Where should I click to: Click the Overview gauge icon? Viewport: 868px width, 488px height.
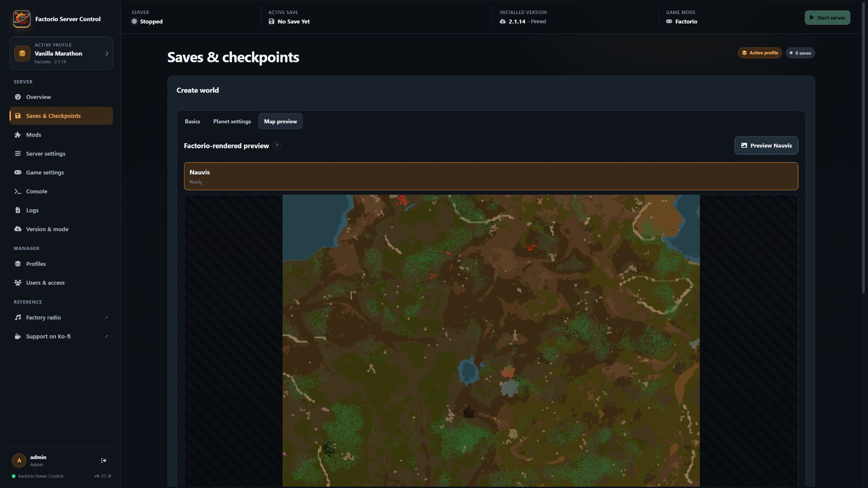pyautogui.click(x=18, y=97)
